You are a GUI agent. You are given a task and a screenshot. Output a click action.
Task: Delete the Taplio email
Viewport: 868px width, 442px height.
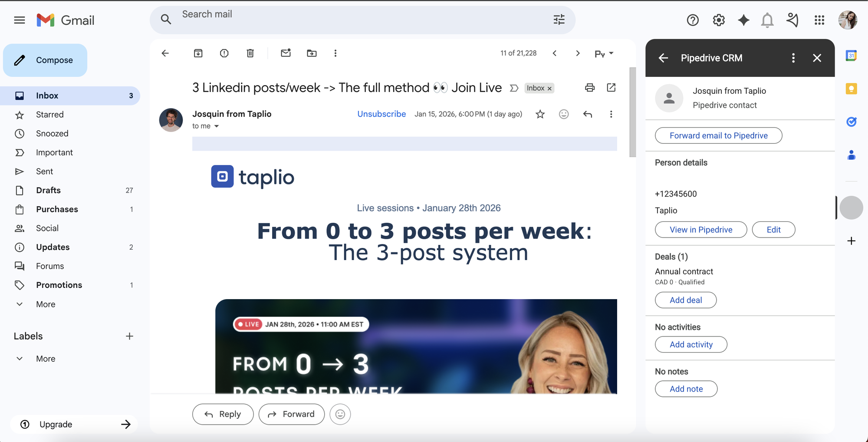point(250,53)
